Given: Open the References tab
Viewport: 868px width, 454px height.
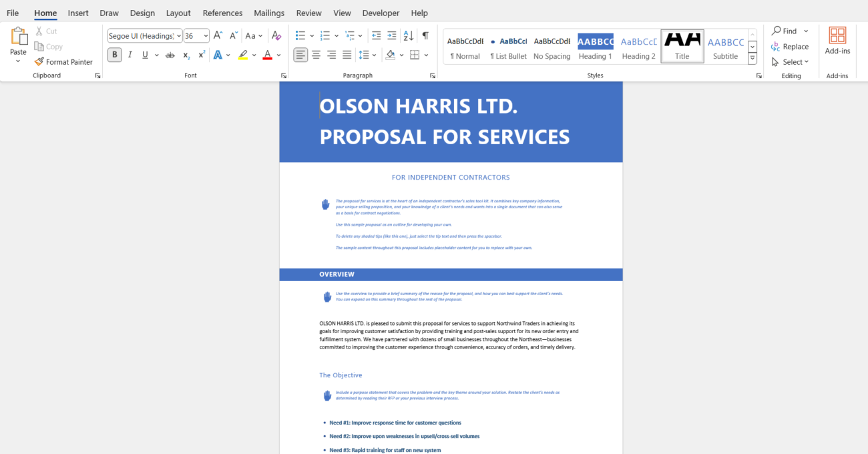Looking at the screenshot, I should (x=222, y=13).
